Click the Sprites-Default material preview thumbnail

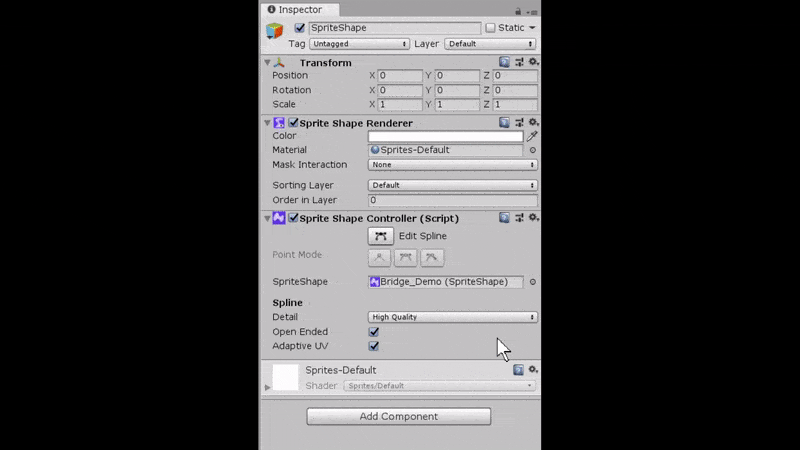tap(285, 378)
